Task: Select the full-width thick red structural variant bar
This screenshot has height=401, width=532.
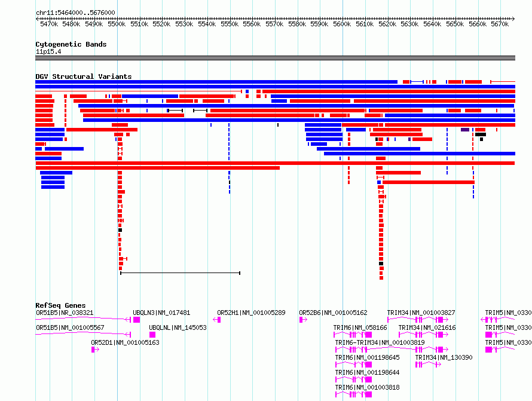Action: click(x=275, y=163)
